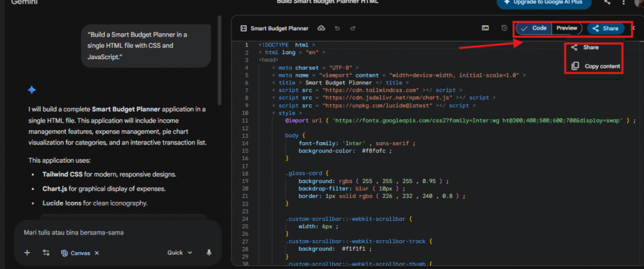This screenshot has height=269, width=644.
Task: Select Share from the dropdown menu
Action: point(590,47)
